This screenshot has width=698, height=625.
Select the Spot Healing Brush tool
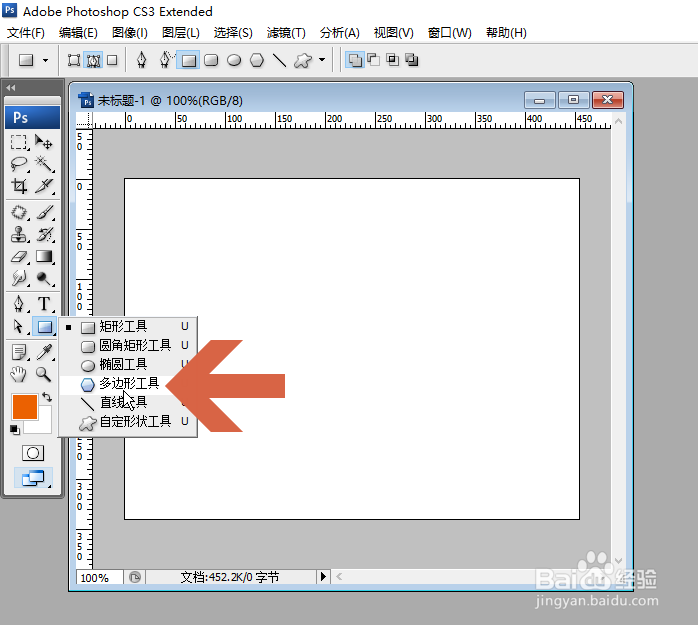point(19,212)
